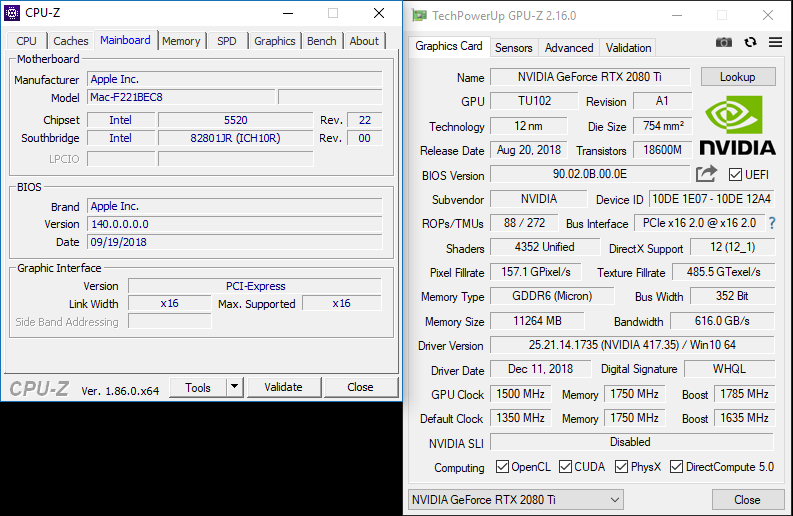Open the Sensors tab in GPU-Z
Screen dimensions: 793x516
[513, 48]
